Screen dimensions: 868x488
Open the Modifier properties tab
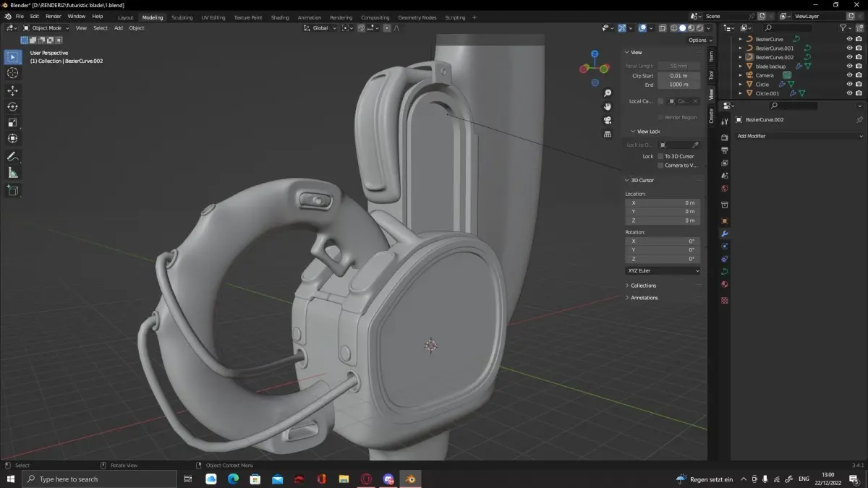click(724, 234)
